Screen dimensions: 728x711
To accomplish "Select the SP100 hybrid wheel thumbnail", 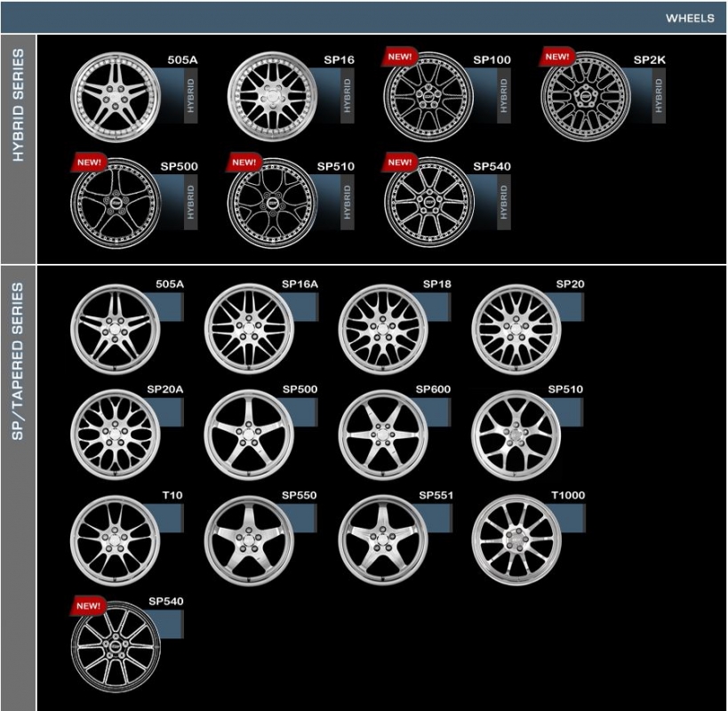I will click(428, 97).
